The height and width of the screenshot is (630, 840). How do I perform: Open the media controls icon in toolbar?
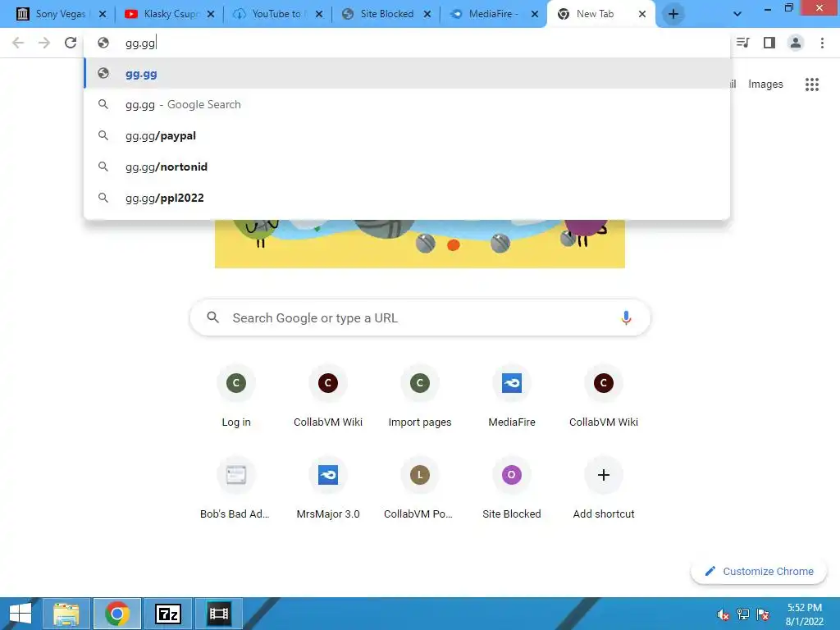743,43
